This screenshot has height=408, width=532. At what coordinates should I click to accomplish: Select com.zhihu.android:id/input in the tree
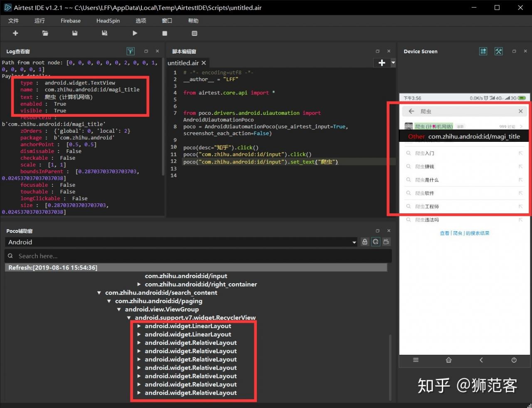[186, 276]
